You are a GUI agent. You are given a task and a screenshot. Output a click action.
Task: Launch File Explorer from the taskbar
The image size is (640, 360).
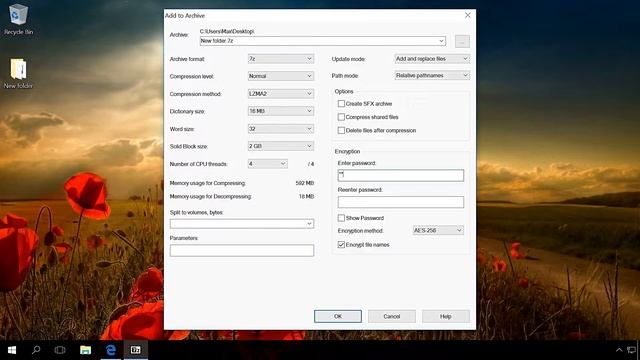point(85,350)
